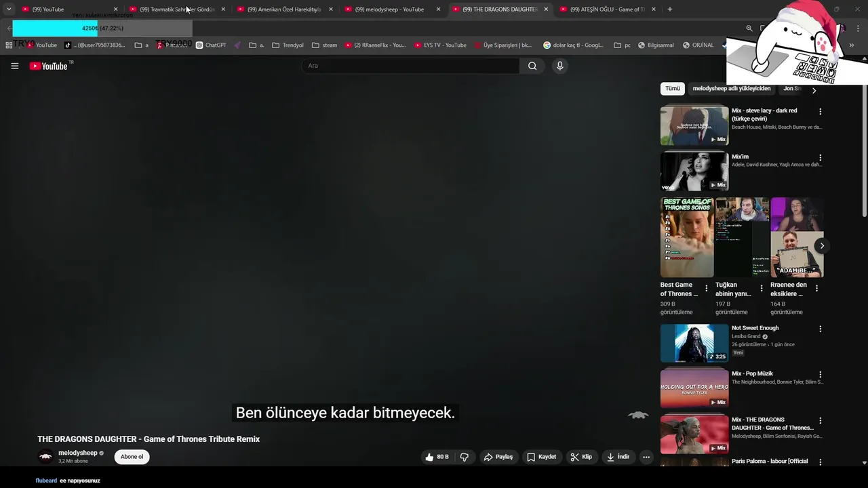Image resolution: width=868 pixels, height=488 pixels.
Task: Open a new browser tab with plus
Action: point(669,9)
